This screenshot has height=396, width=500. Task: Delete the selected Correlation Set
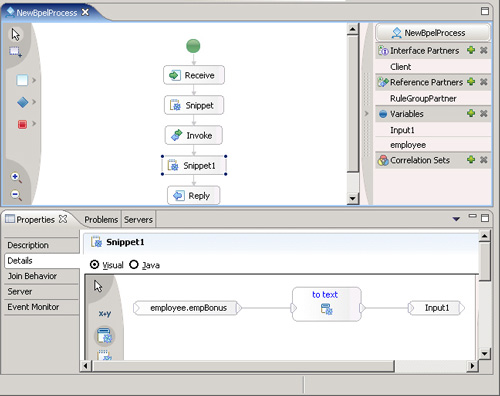[484, 160]
